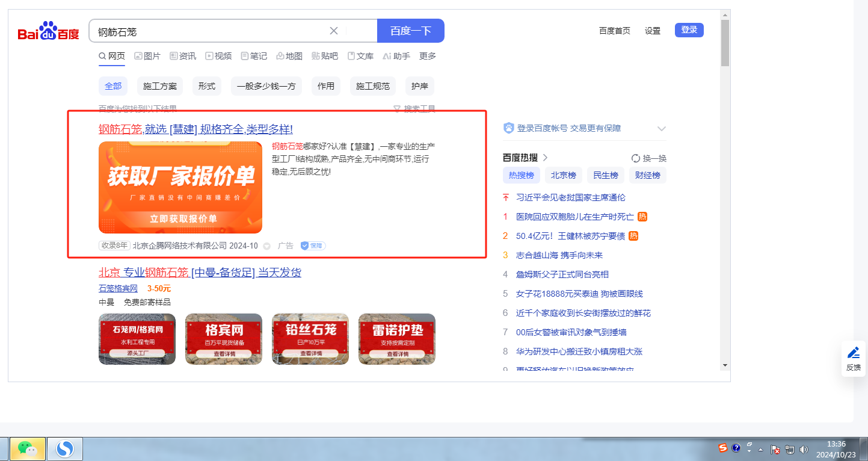Image resolution: width=868 pixels, height=461 pixels.
Task: Open the 资讯 tab
Action: 183,56
